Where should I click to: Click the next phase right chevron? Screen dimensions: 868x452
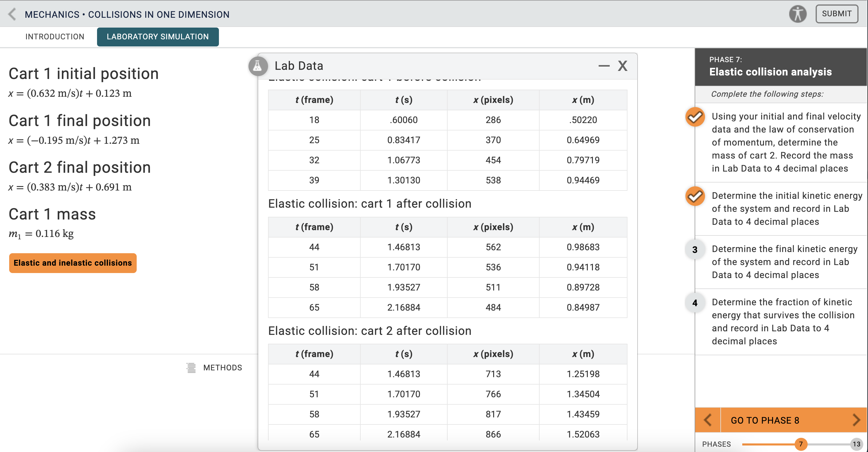point(856,420)
